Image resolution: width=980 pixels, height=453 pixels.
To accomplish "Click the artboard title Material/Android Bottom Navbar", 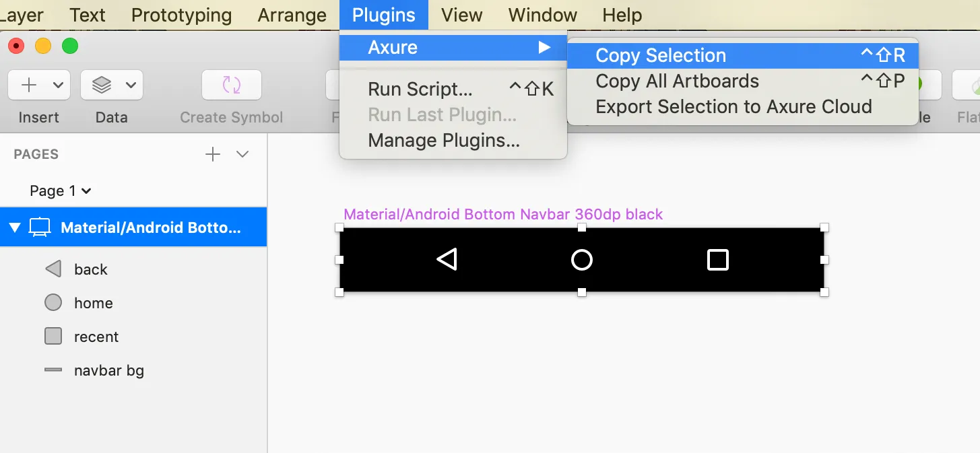I will 502,214.
